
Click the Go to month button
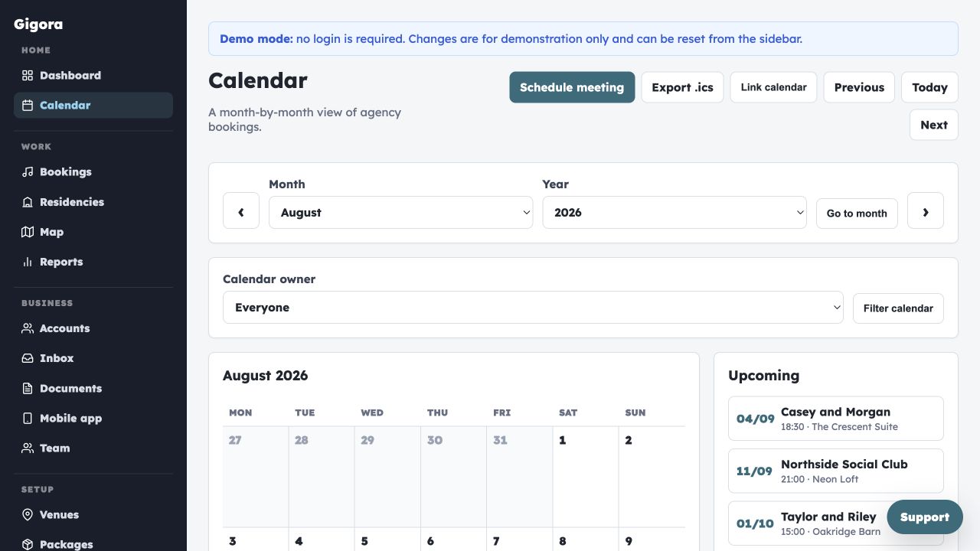[857, 214]
